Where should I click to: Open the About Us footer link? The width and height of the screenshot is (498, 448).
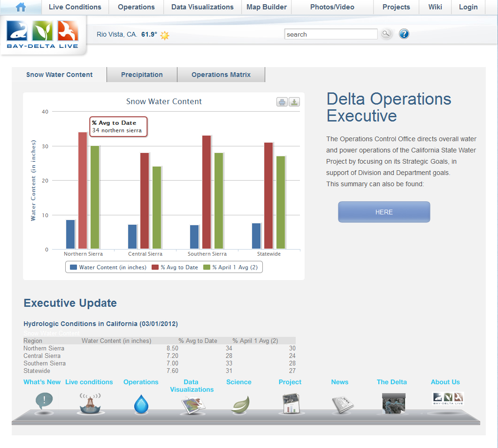tap(445, 382)
